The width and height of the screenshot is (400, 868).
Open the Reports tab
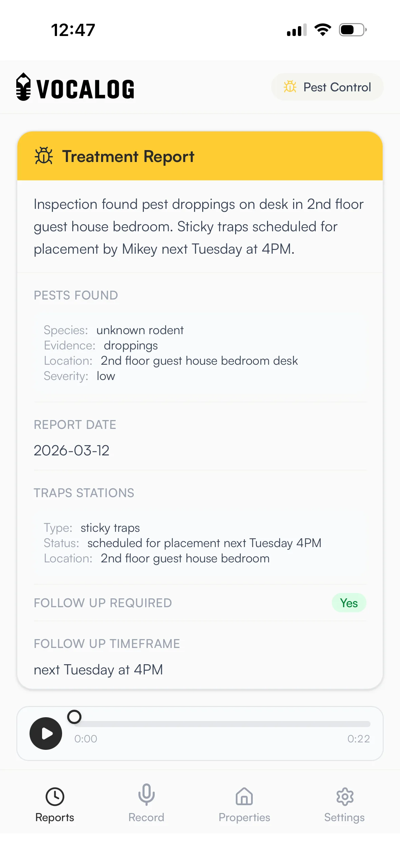click(55, 804)
